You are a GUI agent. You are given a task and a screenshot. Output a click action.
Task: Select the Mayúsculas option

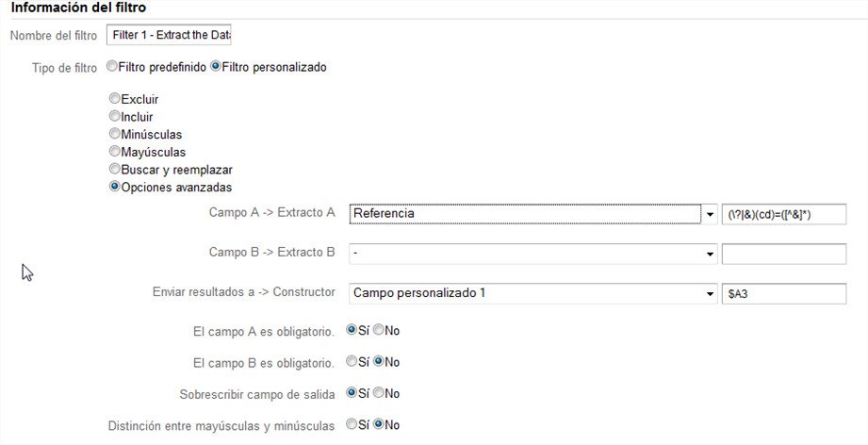pos(115,151)
